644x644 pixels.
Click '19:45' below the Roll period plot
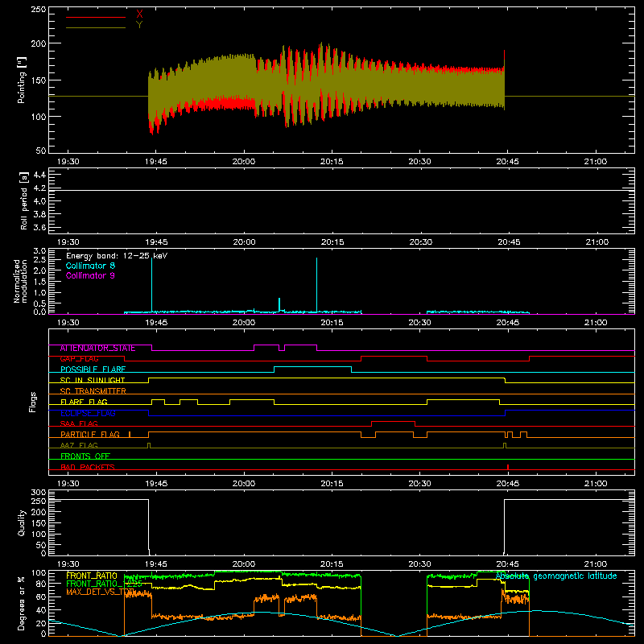click(x=156, y=242)
